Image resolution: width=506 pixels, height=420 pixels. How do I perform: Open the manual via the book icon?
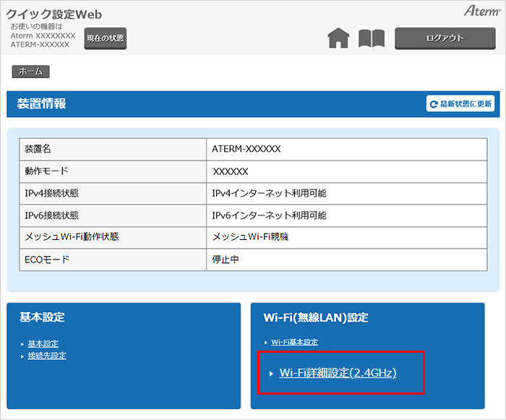371,38
